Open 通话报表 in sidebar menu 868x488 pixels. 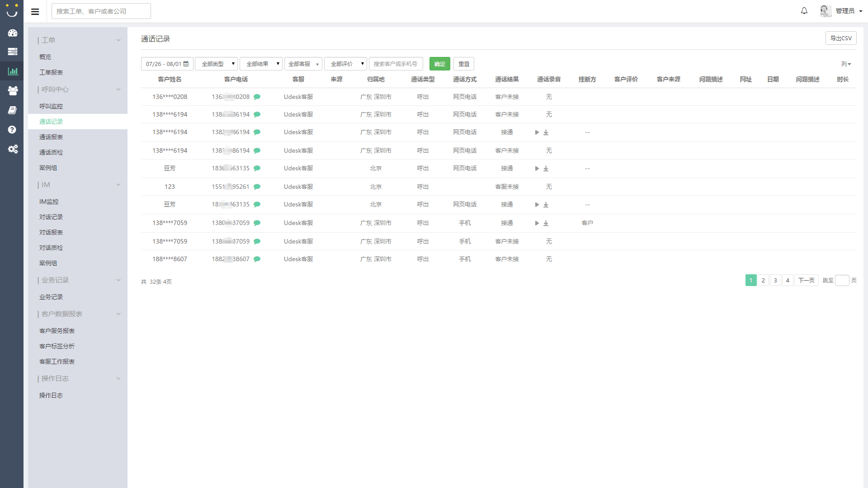(51, 137)
